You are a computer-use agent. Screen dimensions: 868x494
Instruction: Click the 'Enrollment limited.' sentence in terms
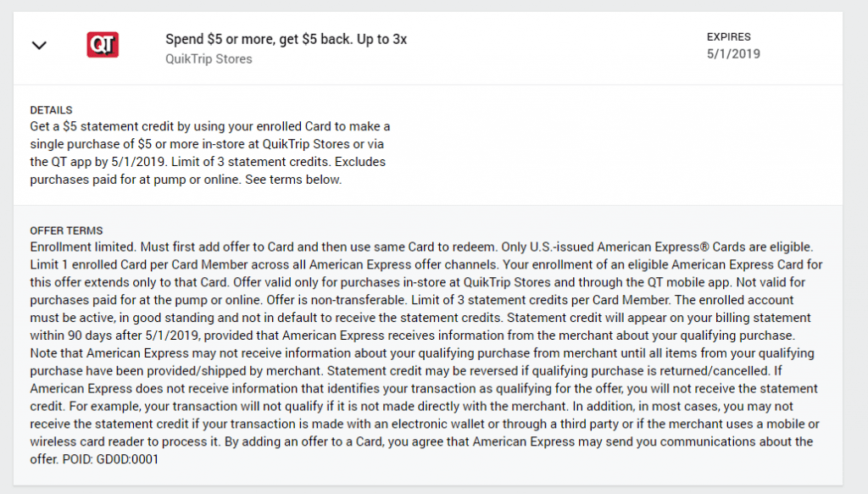tap(83, 247)
